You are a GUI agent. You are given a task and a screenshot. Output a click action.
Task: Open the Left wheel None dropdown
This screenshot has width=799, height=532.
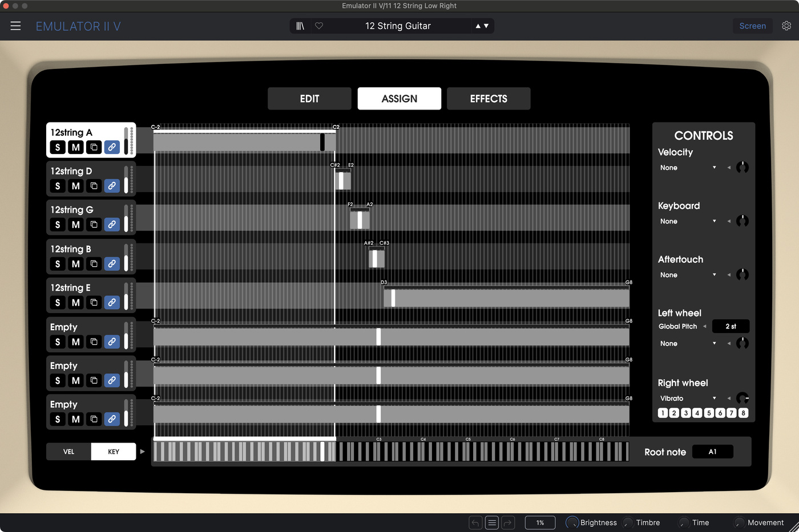point(688,343)
